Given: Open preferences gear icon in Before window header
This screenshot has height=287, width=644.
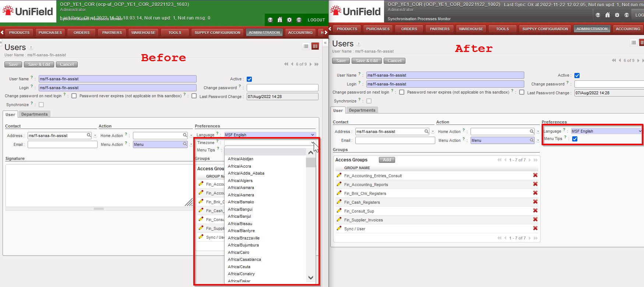Looking at the screenshot, I should [x=289, y=20].
